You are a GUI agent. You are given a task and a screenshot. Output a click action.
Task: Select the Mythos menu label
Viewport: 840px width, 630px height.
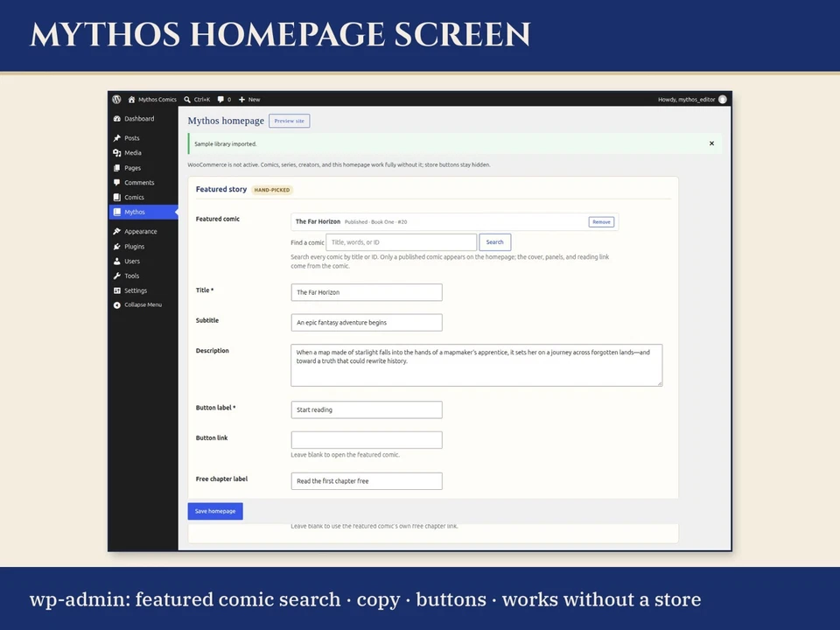pyautogui.click(x=135, y=212)
